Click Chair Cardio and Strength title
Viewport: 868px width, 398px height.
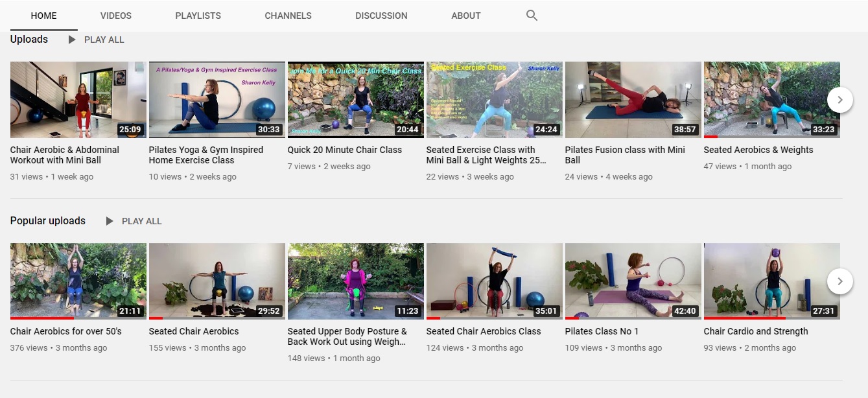(x=756, y=331)
